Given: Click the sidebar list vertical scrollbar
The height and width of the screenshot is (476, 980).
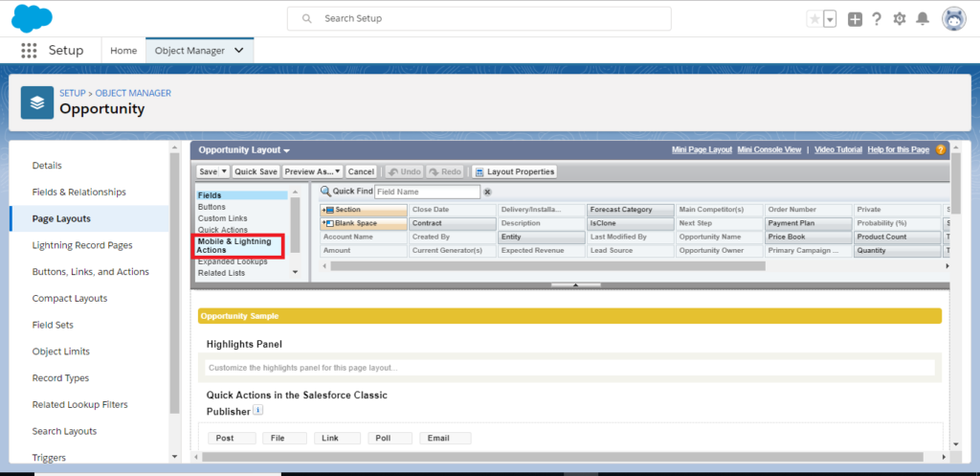Looking at the screenshot, I should pyautogui.click(x=174, y=283).
